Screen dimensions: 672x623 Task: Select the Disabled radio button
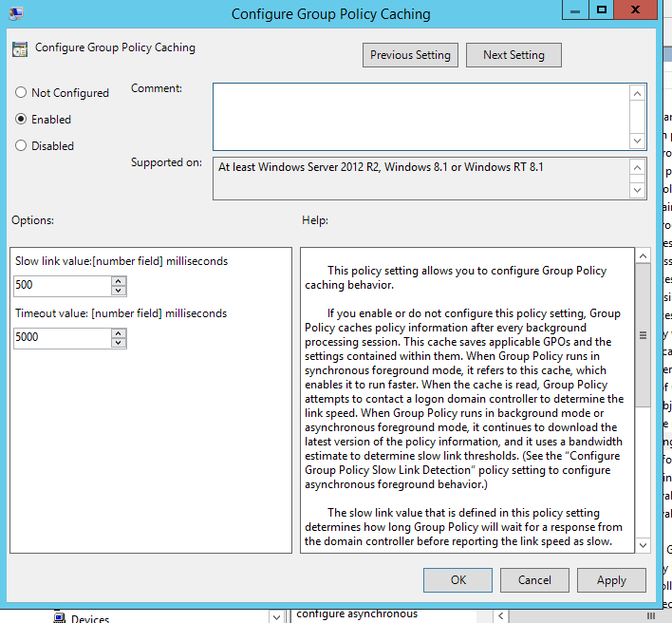click(21, 146)
